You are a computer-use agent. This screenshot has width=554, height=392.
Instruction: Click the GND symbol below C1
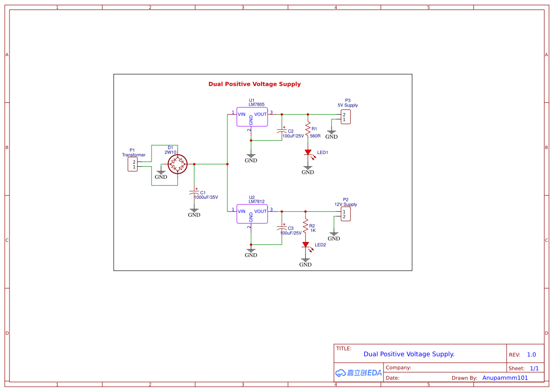[194, 211]
